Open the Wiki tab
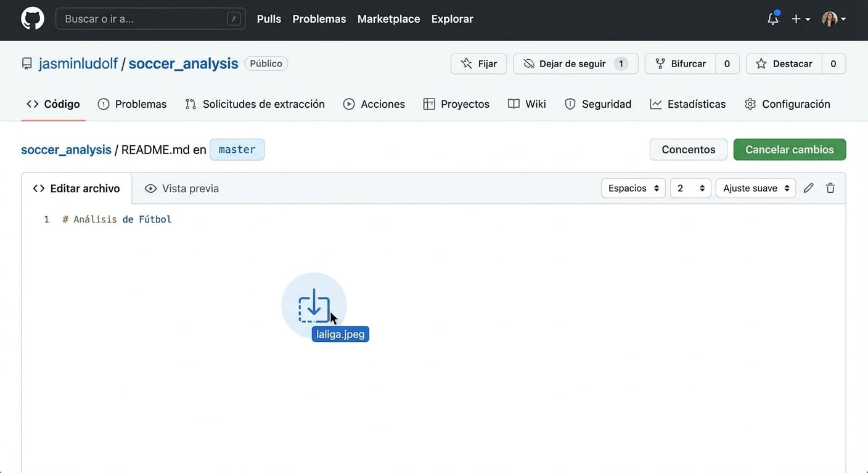Screen dimensions: 868x473 [527, 104]
